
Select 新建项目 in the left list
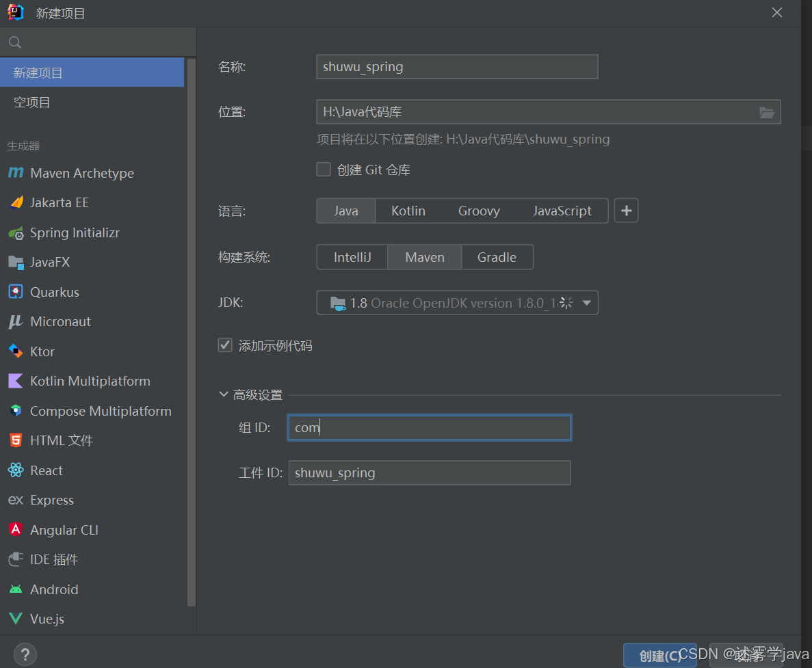click(x=92, y=72)
